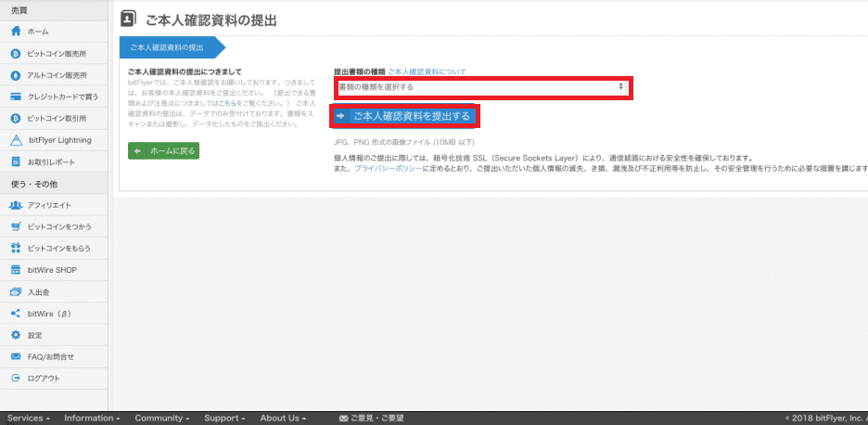
Task: Click the gift icon beside ビットコインをもらう
Action: [x=16, y=249]
